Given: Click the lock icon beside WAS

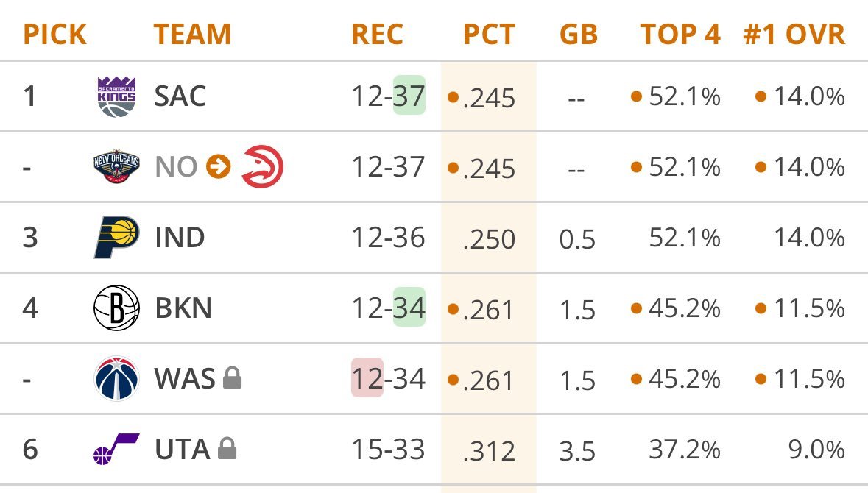Looking at the screenshot, I should tap(232, 379).
